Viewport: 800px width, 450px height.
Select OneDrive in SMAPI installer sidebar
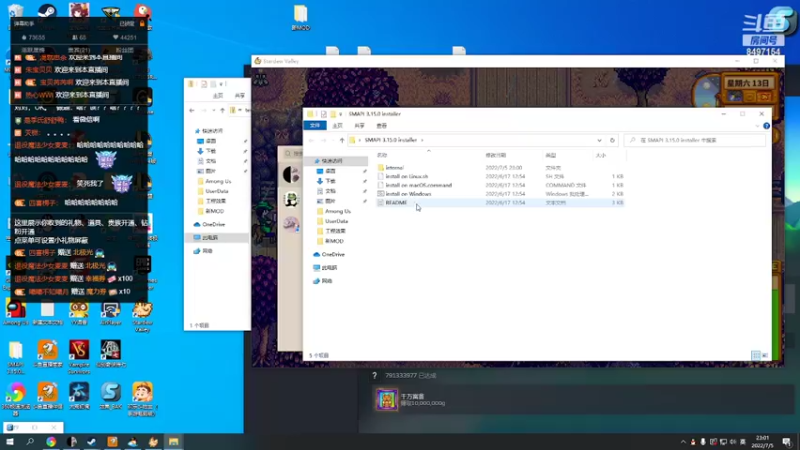pos(333,254)
